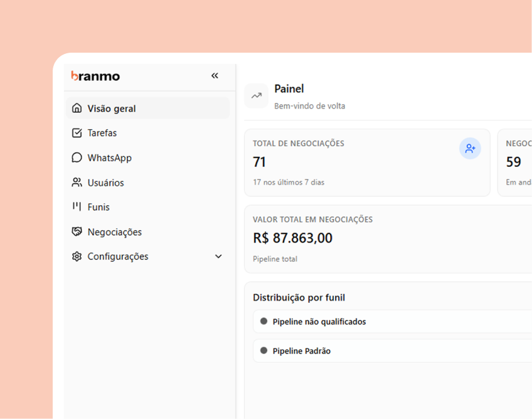Image resolution: width=532 pixels, height=419 pixels.
Task: Open the Funis page
Action: (x=99, y=207)
